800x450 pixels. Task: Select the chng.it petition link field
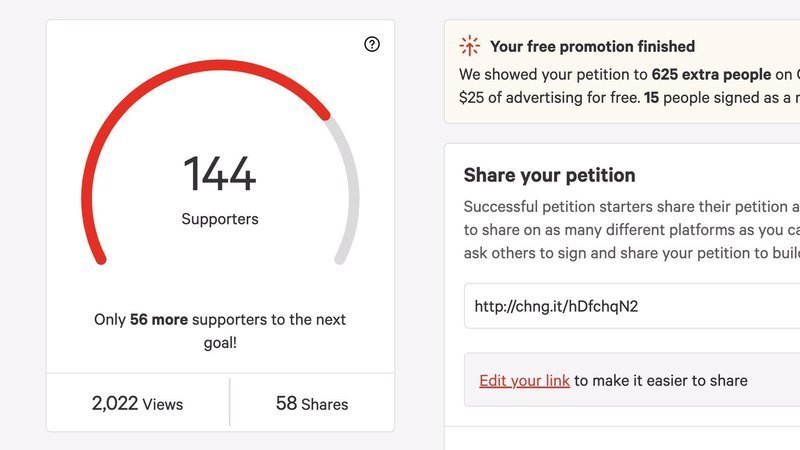pyautogui.click(x=632, y=306)
